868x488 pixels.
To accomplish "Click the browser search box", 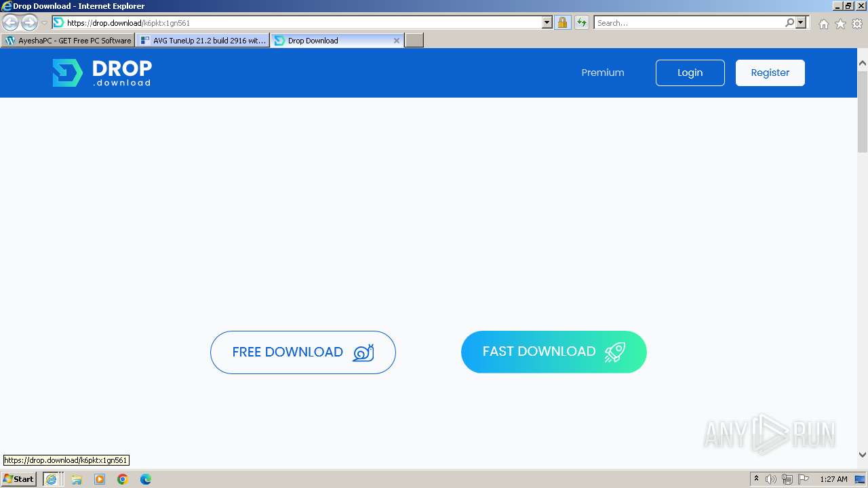I will [x=688, y=22].
